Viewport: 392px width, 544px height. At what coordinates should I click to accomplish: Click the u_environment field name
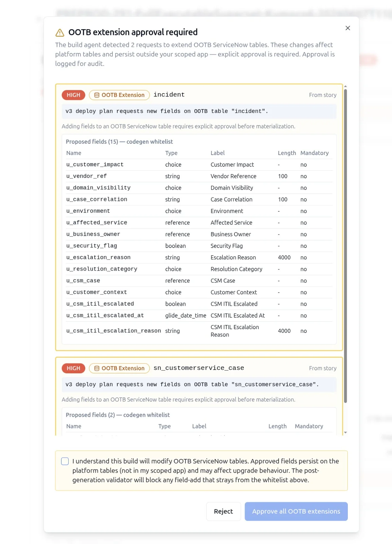88,211
